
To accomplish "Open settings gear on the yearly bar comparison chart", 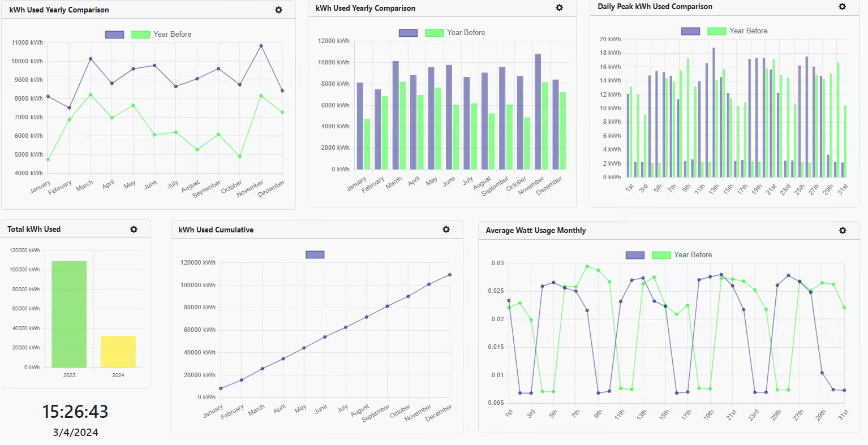I will point(559,8).
